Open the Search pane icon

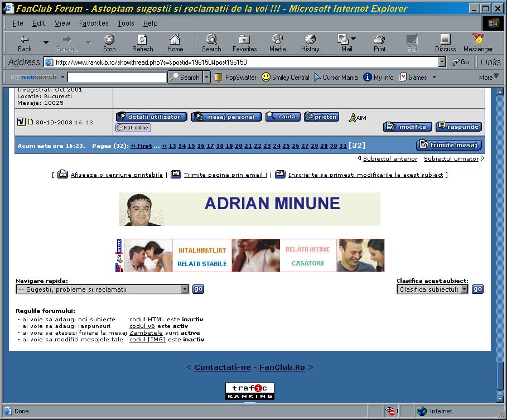(211, 44)
